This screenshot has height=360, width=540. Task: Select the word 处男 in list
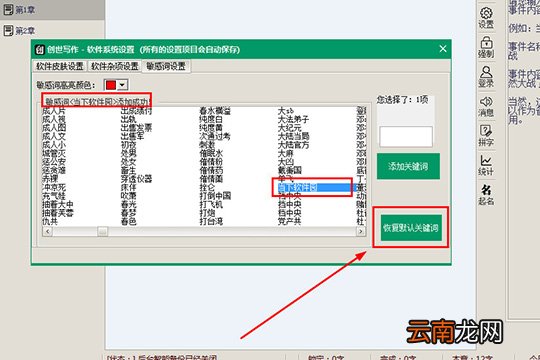coord(128,153)
